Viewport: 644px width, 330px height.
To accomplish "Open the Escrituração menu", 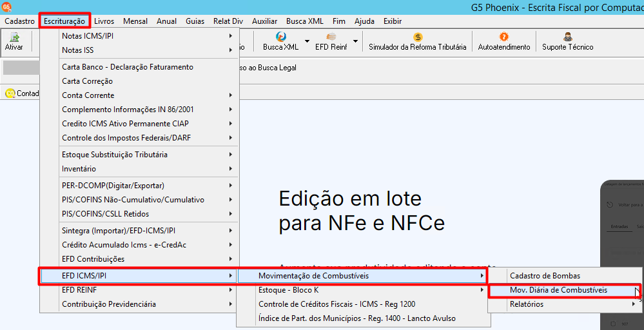I will 64,21.
